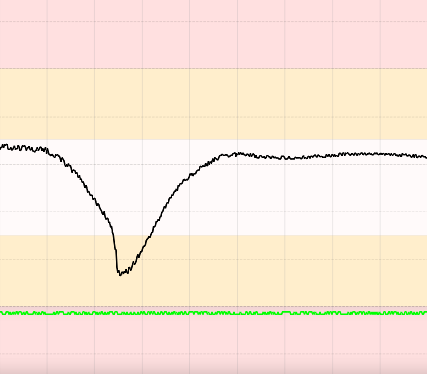Image resolution: width=427 pixels, height=374 pixels.
Task: Click the lower pink zone beneath green line
Action: pyautogui.click(x=213, y=343)
